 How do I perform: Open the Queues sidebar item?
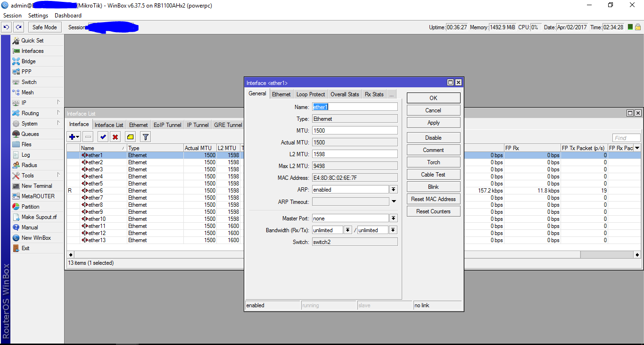click(30, 134)
